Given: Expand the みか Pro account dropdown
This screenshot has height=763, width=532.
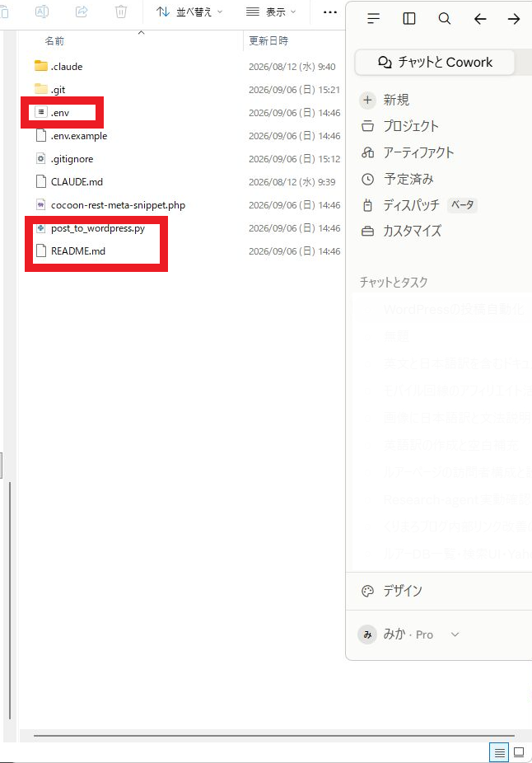Looking at the screenshot, I should click(x=455, y=634).
